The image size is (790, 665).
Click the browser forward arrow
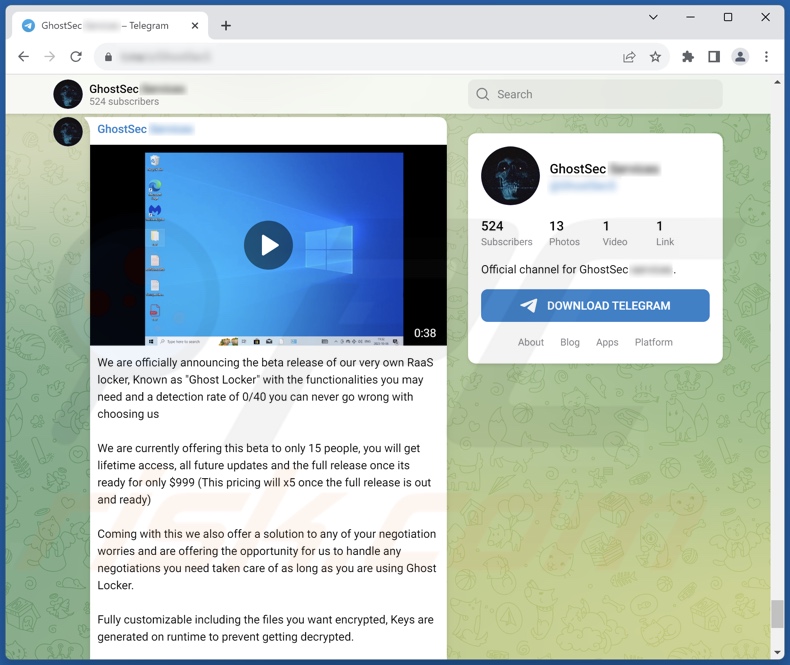[x=49, y=56]
